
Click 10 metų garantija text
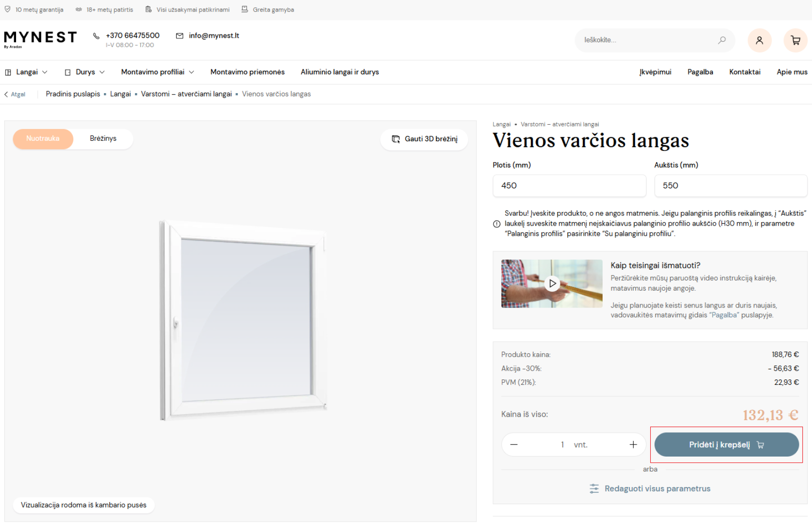click(39, 10)
